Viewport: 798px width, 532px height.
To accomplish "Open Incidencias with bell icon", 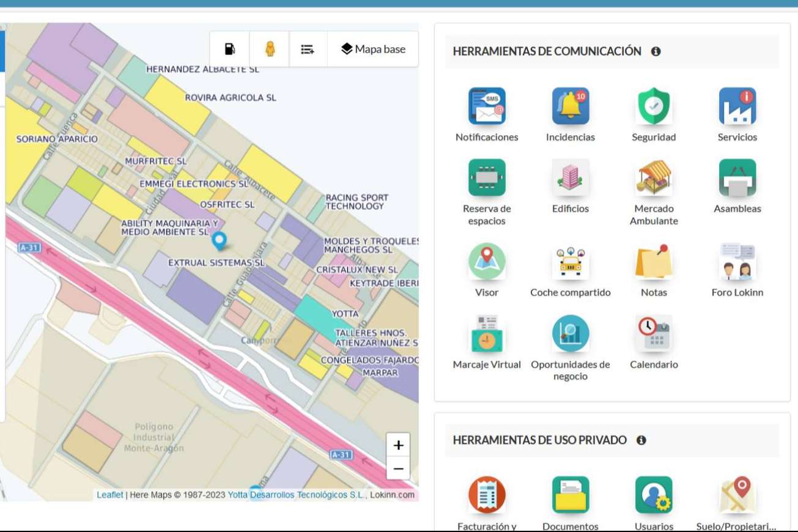I will [570, 106].
